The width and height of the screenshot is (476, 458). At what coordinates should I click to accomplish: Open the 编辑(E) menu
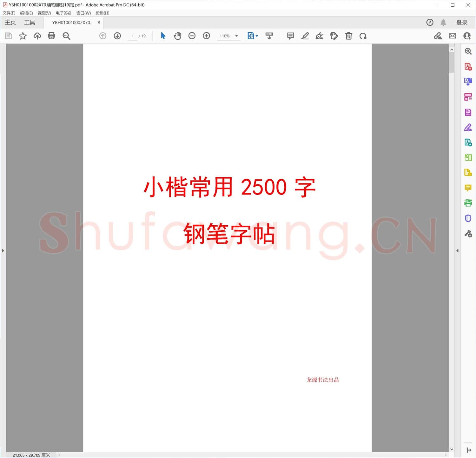[26, 13]
